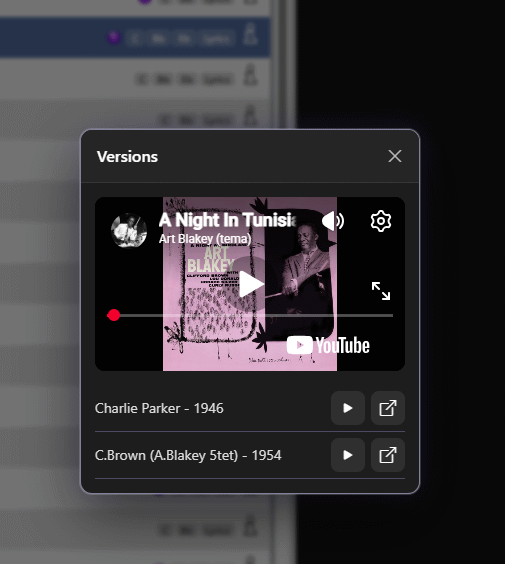Click the A Night In Tunisia title
The image size is (505, 564).
228,220
